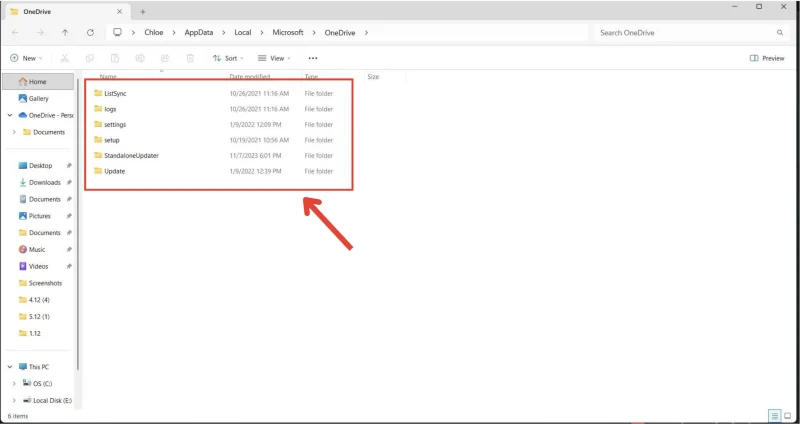Toggle the Preview pane button
The height and width of the screenshot is (424, 800).
coord(767,58)
